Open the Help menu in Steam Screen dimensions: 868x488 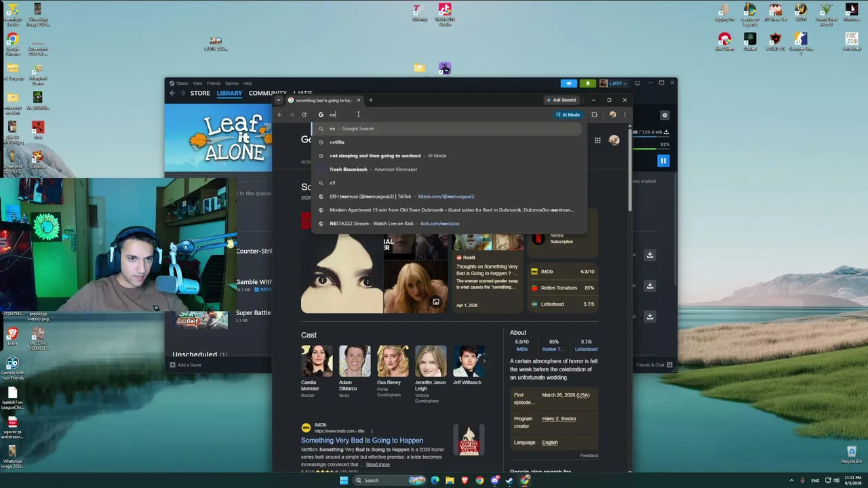pyautogui.click(x=248, y=83)
